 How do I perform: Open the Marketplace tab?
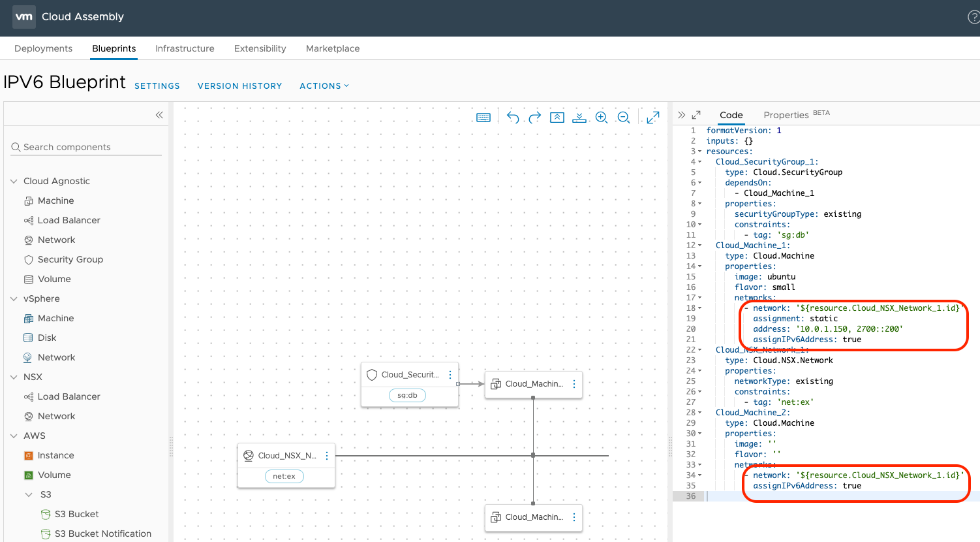[x=333, y=48]
